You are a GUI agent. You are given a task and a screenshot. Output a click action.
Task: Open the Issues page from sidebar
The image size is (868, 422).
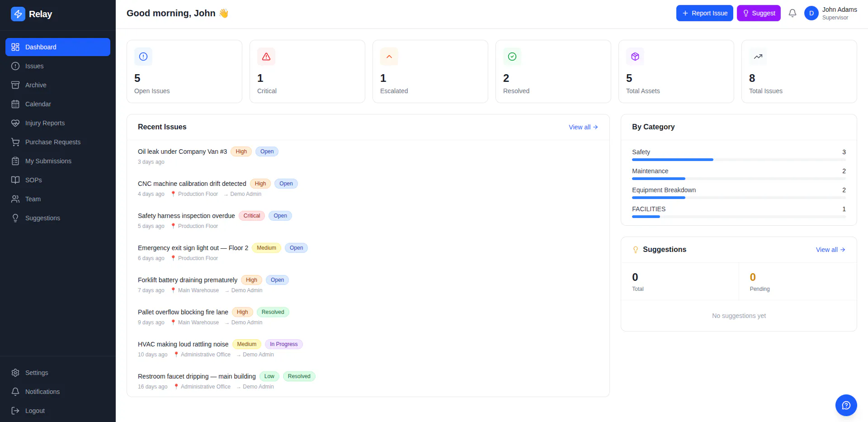(58, 66)
